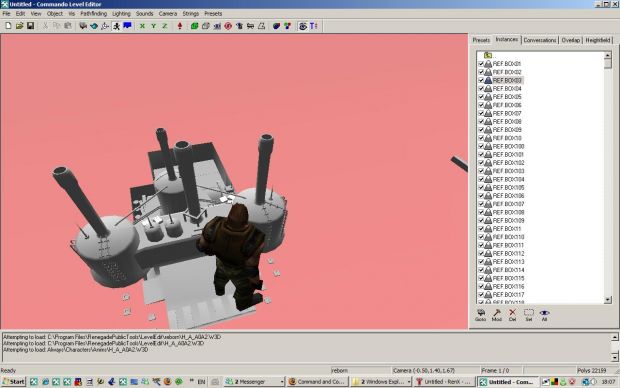Uncheck the REF BOX02 instance checkbox
Image resolution: width=620 pixels, height=388 pixels.
[x=481, y=72]
